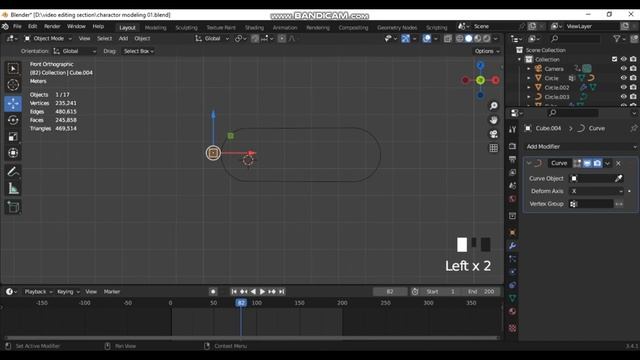This screenshot has height=360, width=640.
Task: Remove the Curve modifier with X button
Action: (x=618, y=163)
